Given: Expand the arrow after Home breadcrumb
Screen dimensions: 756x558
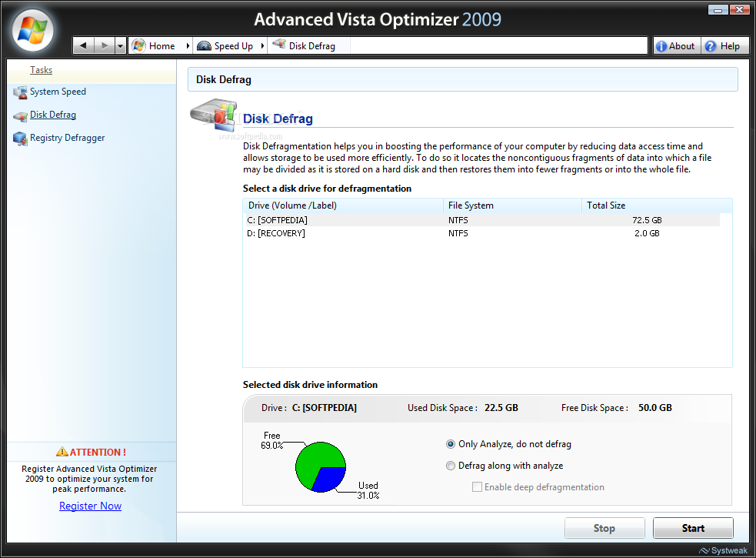Looking at the screenshot, I should [188, 46].
